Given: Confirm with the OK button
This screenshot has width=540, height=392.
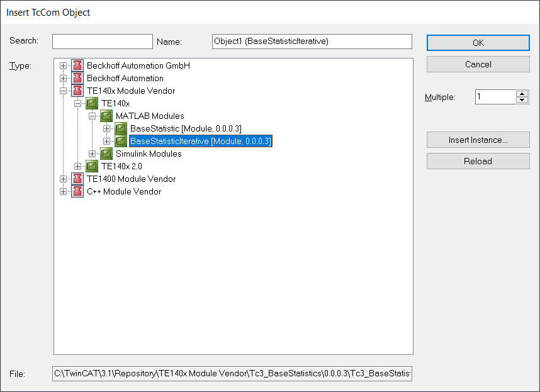Looking at the screenshot, I should (x=478, y=43).
